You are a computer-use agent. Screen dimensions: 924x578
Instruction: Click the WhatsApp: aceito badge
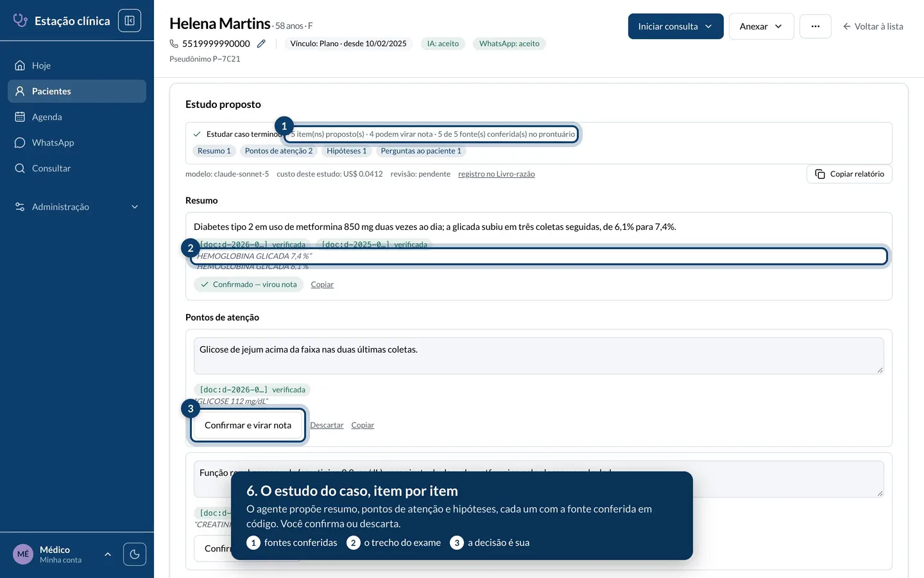click(509, 44)
